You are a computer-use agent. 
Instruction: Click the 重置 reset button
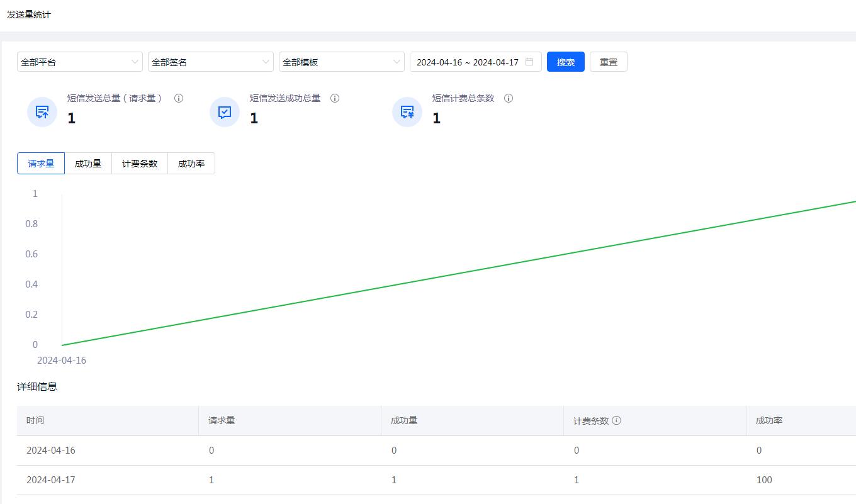click(609, 62)
